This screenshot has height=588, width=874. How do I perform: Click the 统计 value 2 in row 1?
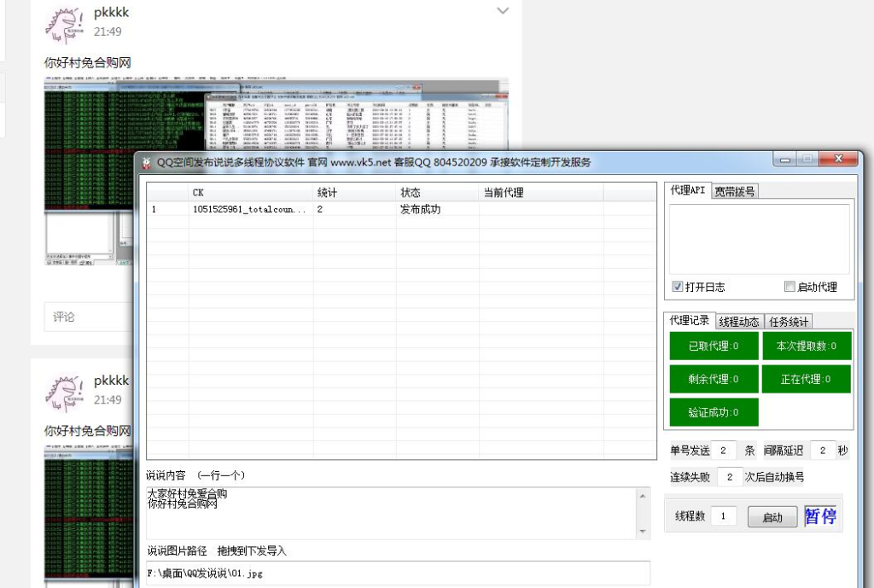coord(320,210)
